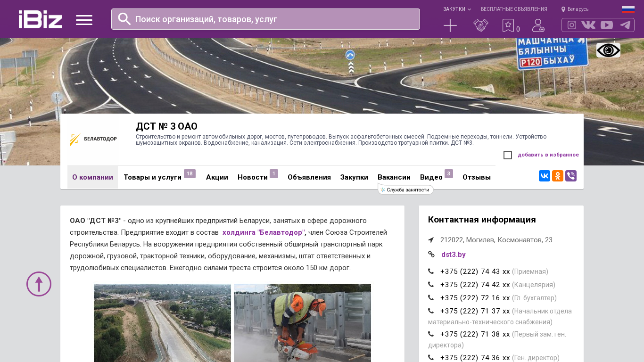Click the phone icon beside Приемная number
This screenshot has height=362, width=644.
click(431, 271)
